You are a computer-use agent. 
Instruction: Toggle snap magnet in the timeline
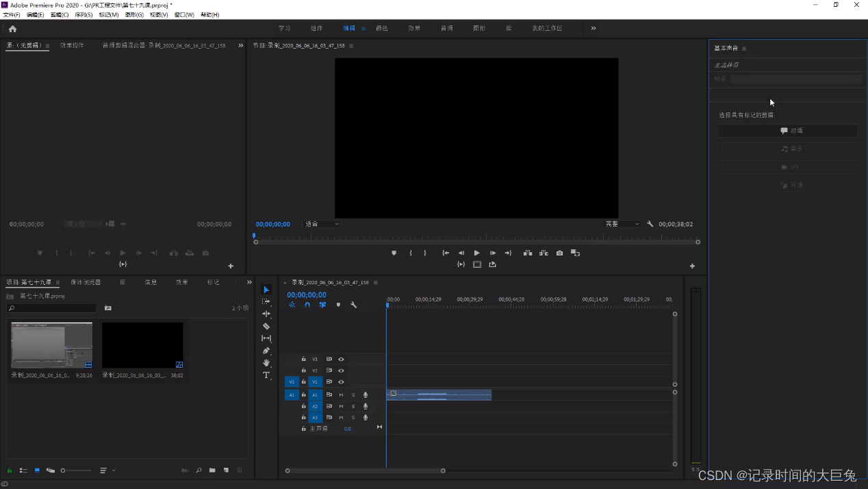coord(307,305)
